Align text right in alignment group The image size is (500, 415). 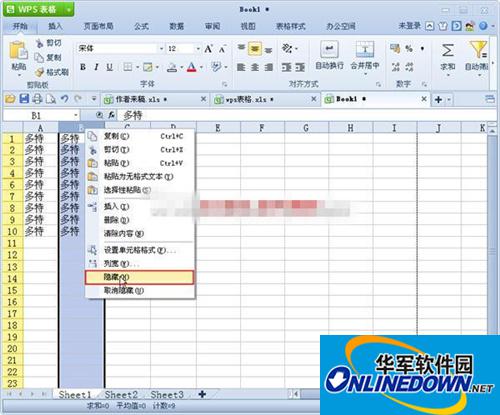point(269,67)
